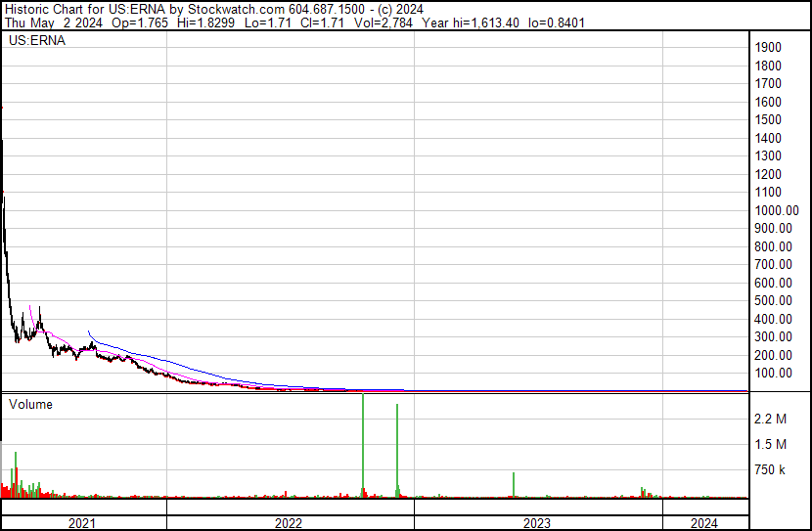Select the 2022 year label on timeline

(289, 523)
